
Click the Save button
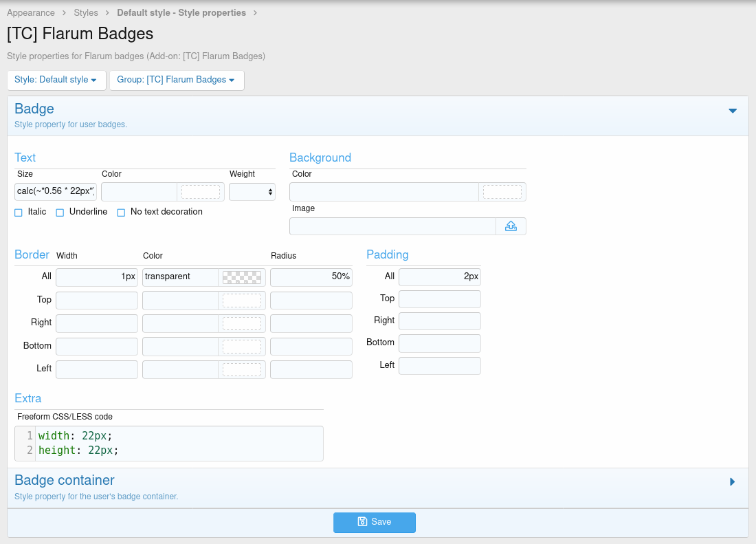[375, 523]
